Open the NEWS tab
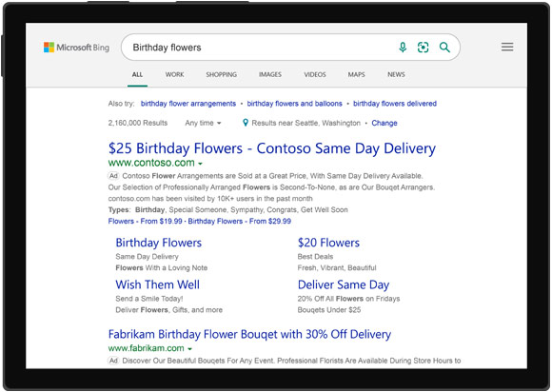 pos(396,74)
